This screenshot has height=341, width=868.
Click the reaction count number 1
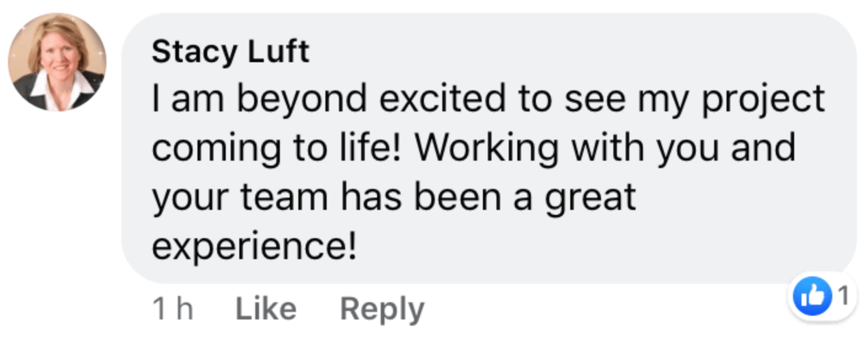tap(844, 297)
